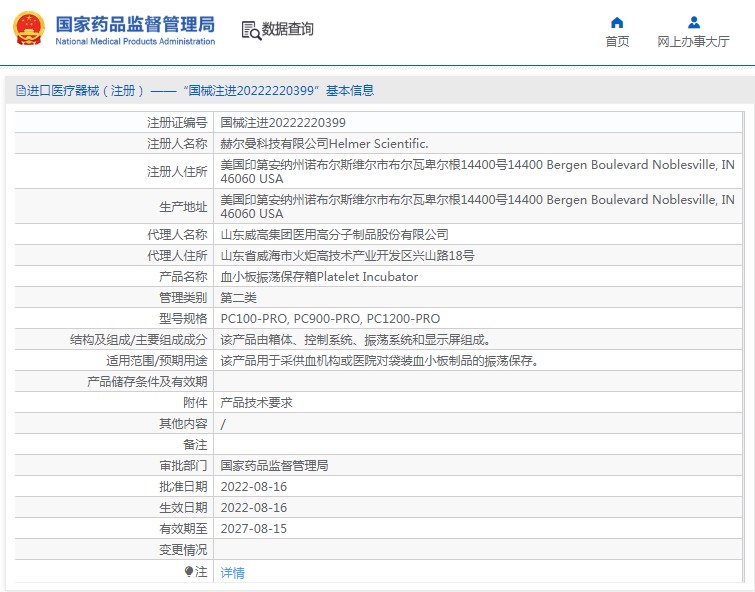Click the 有效期至 row label
The height and width of the screenshot is (592, 755).
[183, 528]
